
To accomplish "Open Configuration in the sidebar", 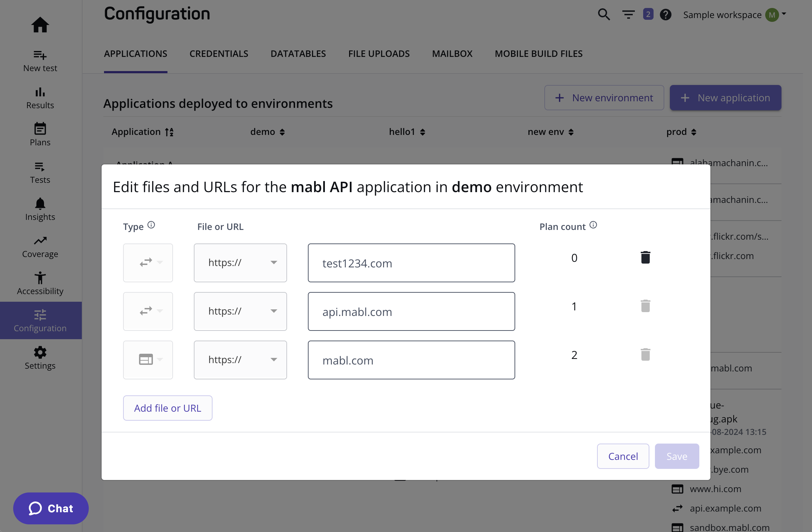I will point(40,321).
